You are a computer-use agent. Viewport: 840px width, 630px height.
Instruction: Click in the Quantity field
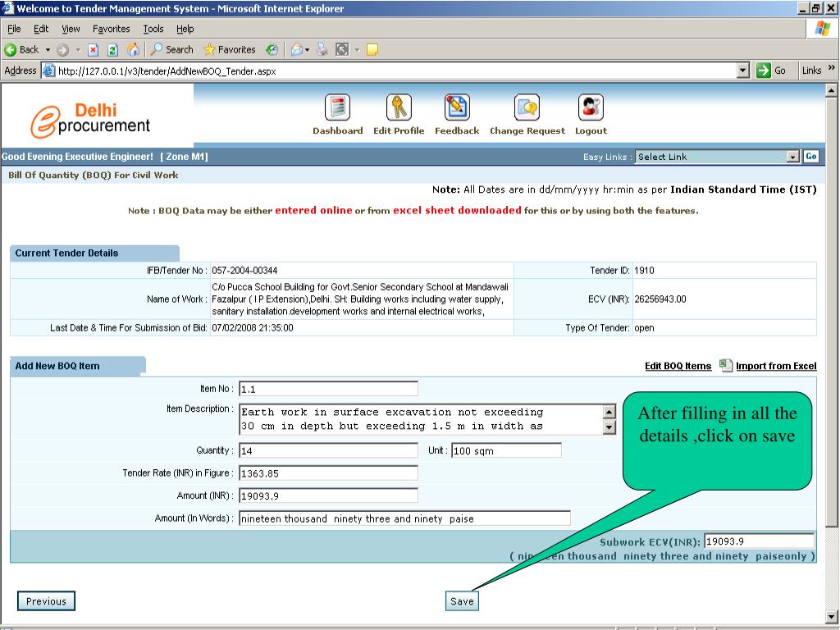pos(328,450)
